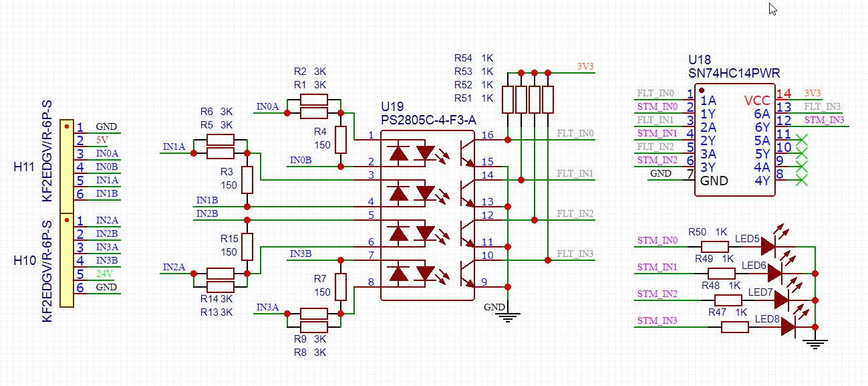This screenshot has height=386, width=868.
Task: Select the IN0B net label at U19 pin 2
Action: pos(301,160)
